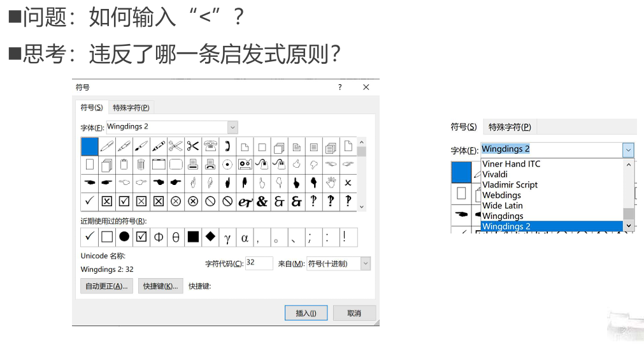Click font list scroll-up arrow
The height and width of the screenshot is (354, 644).
[628, 165]
